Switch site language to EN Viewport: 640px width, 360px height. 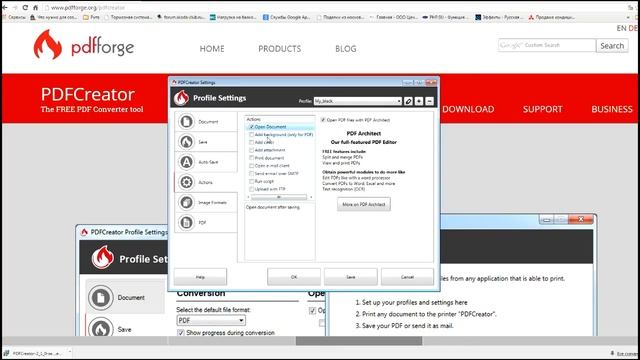(621, 28)
